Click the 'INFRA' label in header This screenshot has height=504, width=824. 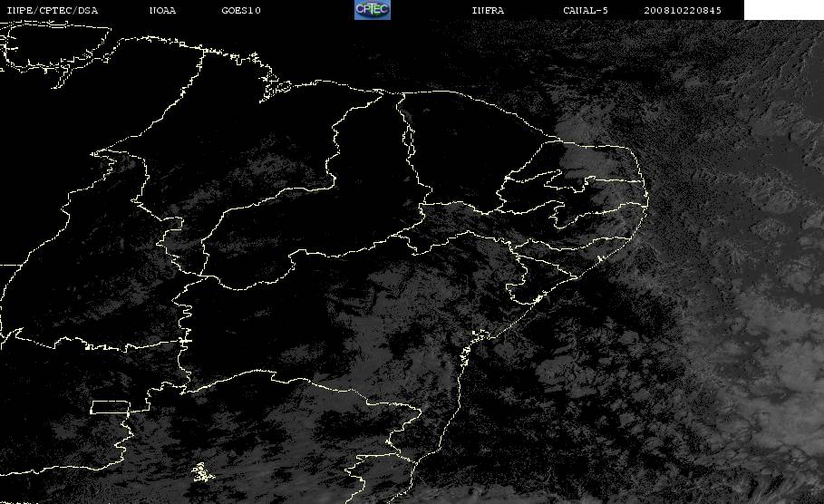488,11
